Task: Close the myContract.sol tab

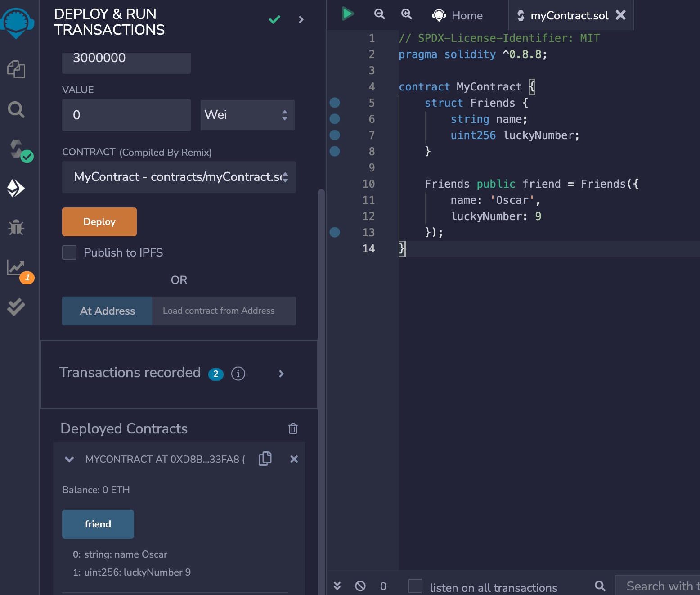Action: [621, 15]
